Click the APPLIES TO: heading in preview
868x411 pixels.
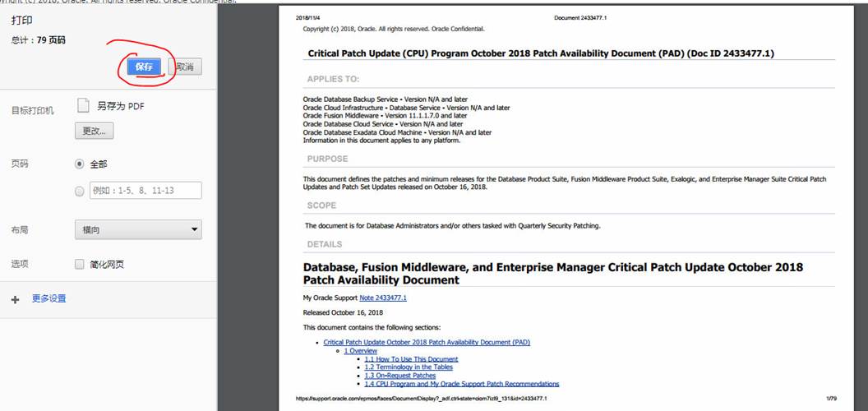tap(333, 79)
